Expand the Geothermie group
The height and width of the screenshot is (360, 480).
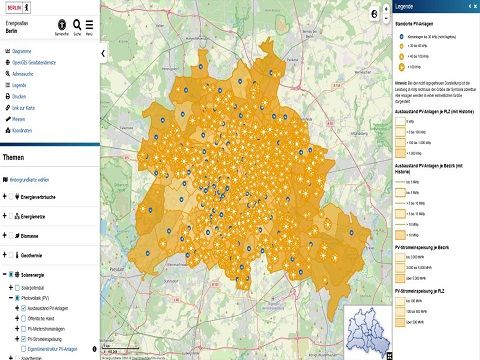[5, 255]
